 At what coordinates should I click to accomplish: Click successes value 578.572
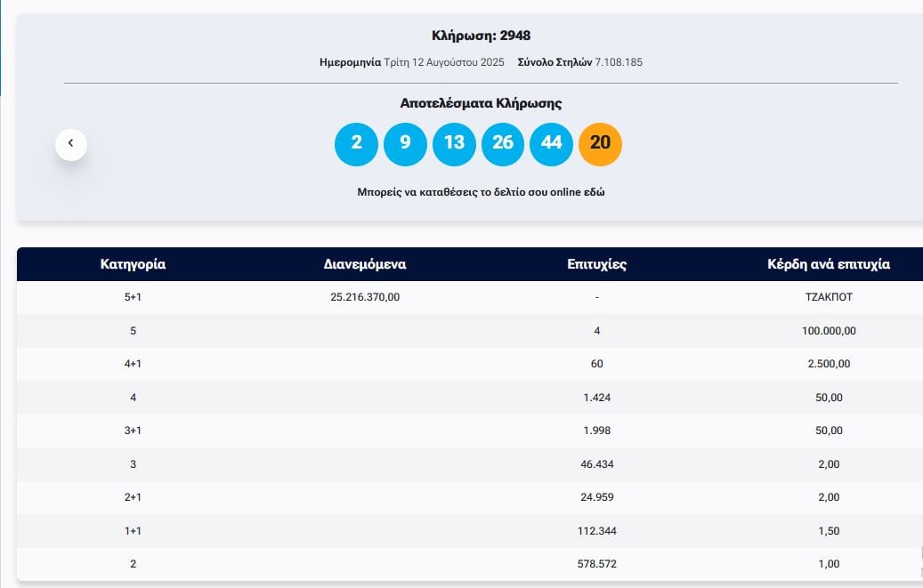(x=597, y=563)
